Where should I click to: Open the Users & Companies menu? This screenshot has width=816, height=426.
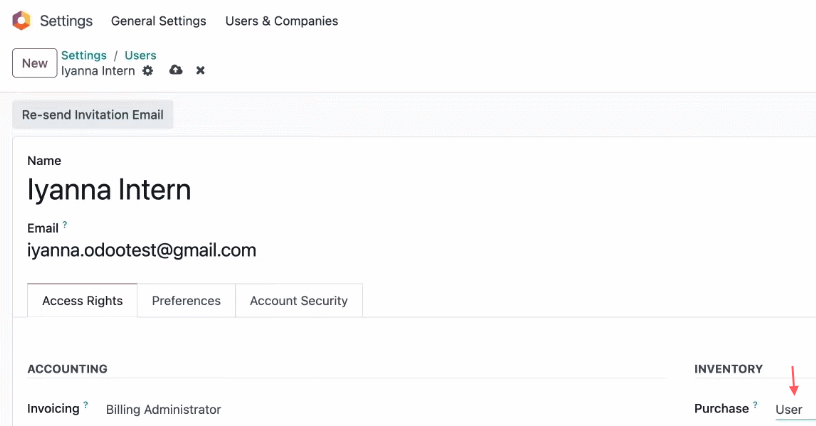[x=282, y=21]
